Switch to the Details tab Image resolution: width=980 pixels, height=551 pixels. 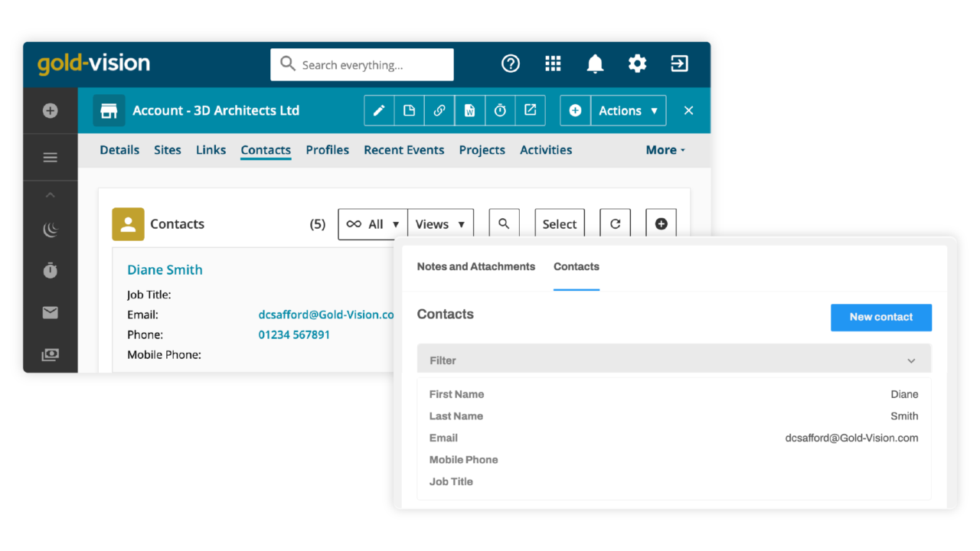(x=119, y=150)
